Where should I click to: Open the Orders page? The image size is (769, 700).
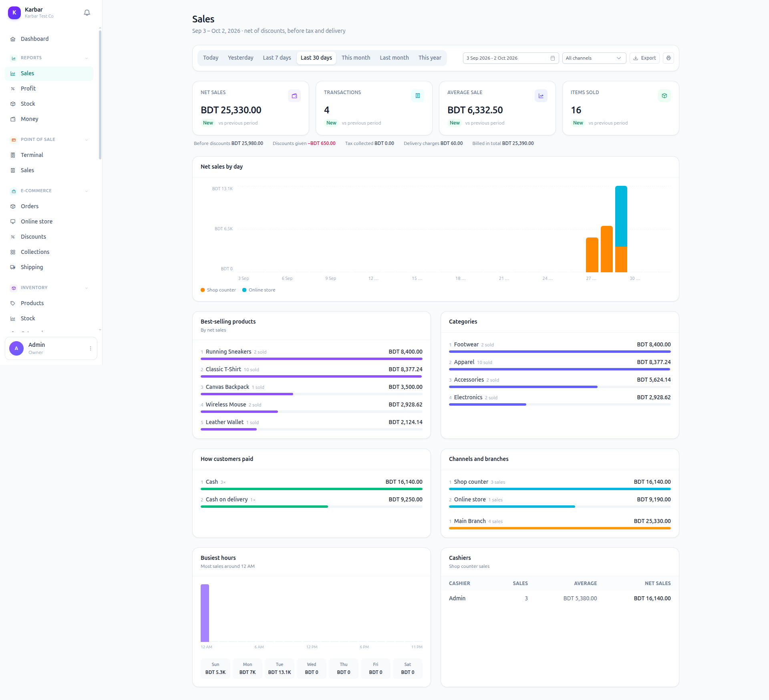pyautogui.click(x=49, y=206)
